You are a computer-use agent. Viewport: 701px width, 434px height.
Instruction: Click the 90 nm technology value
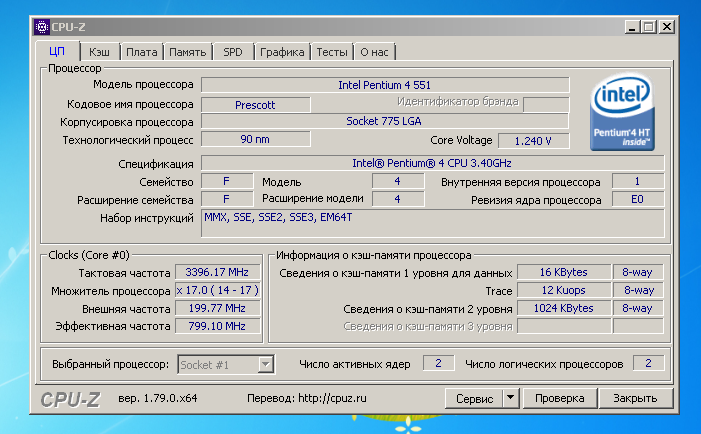pos(256,139)
